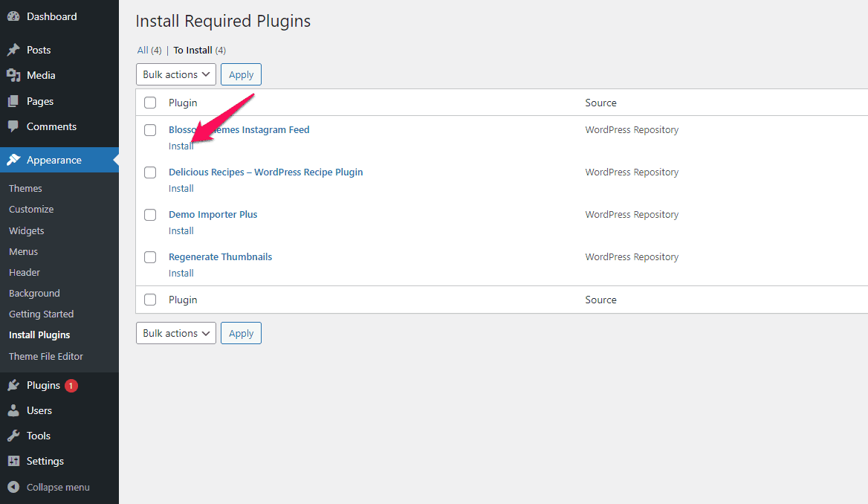Click Install under Demo Importer Plus
This screenshot has height=504, width=868.
181,231
